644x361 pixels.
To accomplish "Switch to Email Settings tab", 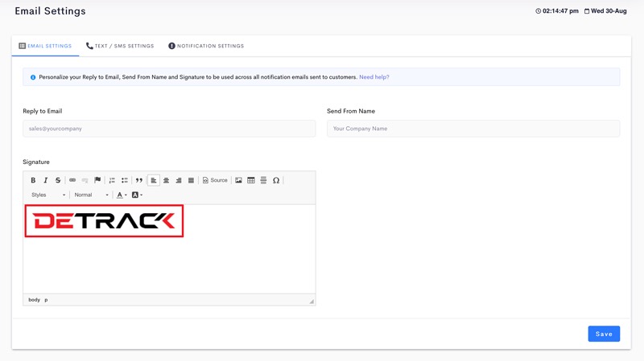I will [45, 46].
